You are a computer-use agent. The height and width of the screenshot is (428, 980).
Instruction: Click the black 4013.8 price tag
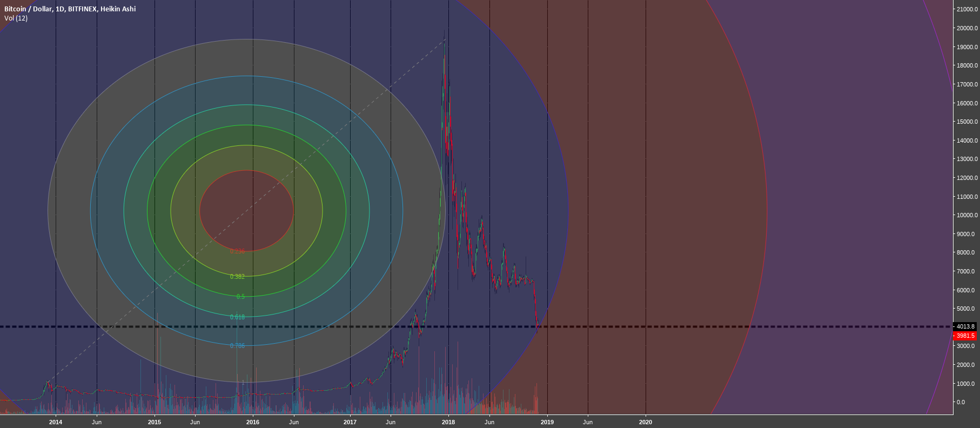(965, 326)
